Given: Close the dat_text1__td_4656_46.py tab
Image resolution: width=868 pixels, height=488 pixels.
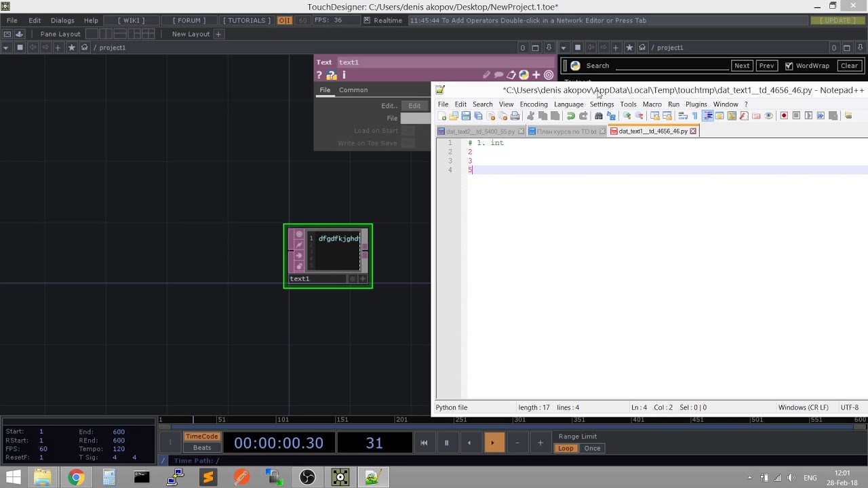Looking at the screenshot, I should pyautogui.click(x=693, y=131).
